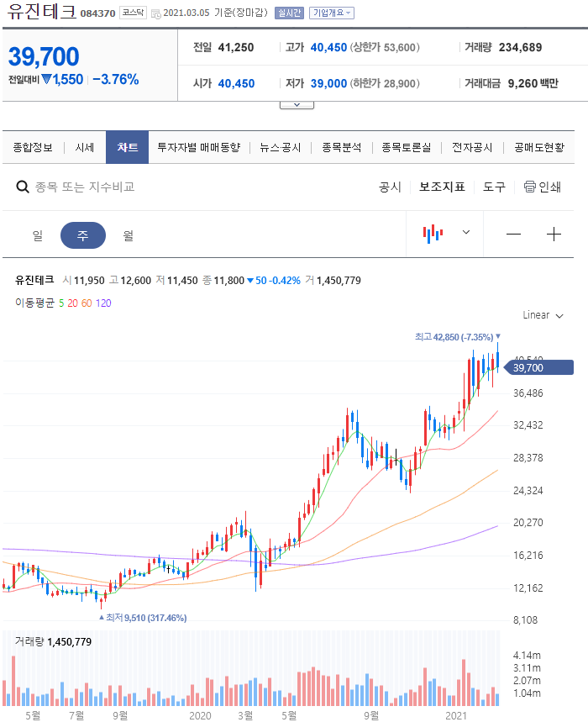The width and height of the screenshot is (588, 722).
Task: Open the 뉴스·공시 tab
Action: click(x=281, y=147)
